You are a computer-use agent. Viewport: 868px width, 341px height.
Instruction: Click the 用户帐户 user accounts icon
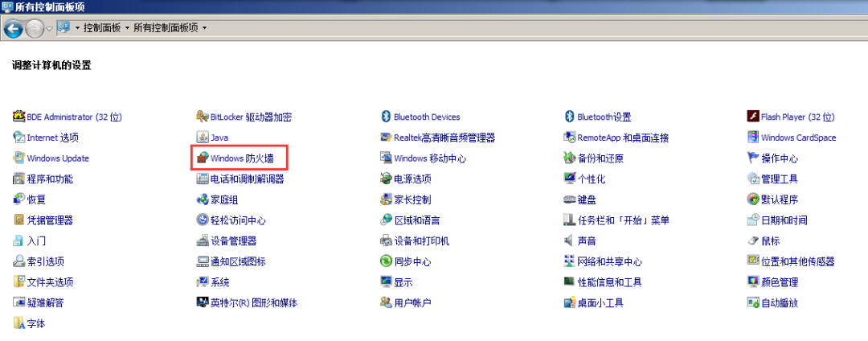click(387, 303)
